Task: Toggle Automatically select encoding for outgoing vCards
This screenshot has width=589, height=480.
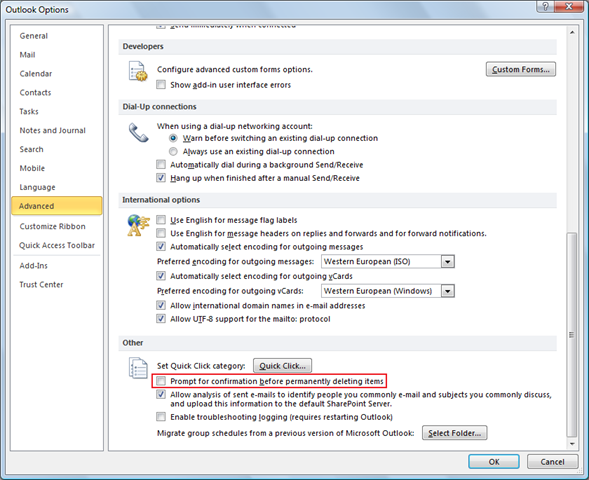Action: pyautogui.click(x=161, y=276)
